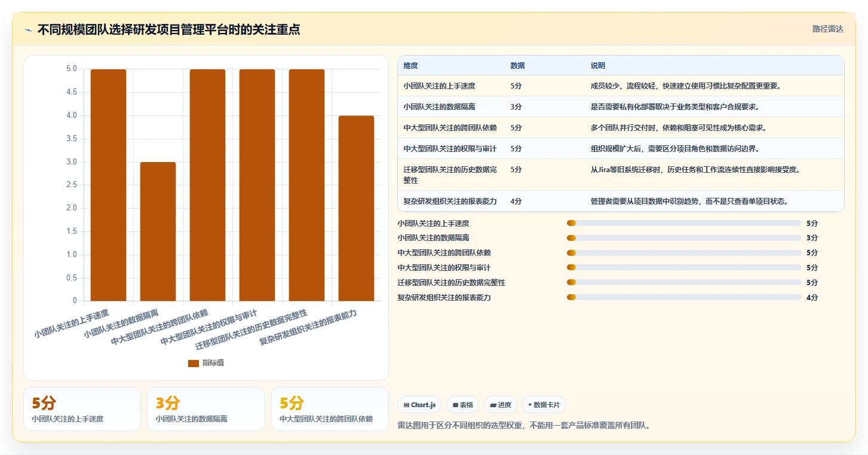Click the 4分 value in the table
868x455 pixels.
[516, 201]
